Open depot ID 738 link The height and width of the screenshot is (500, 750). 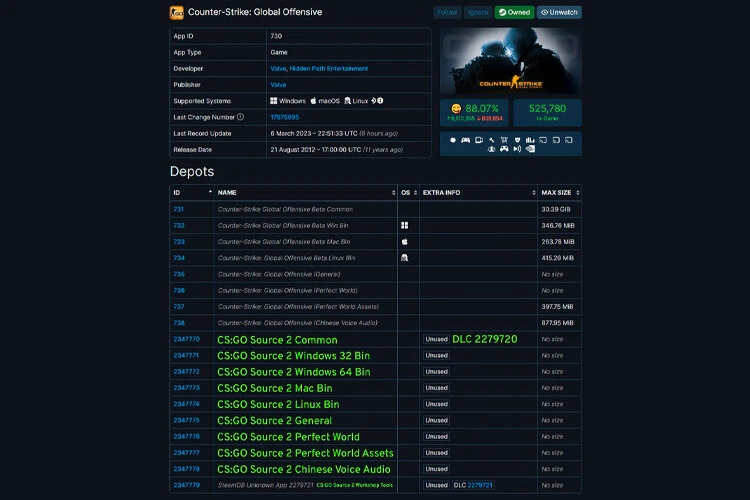[x=179, y=323]
